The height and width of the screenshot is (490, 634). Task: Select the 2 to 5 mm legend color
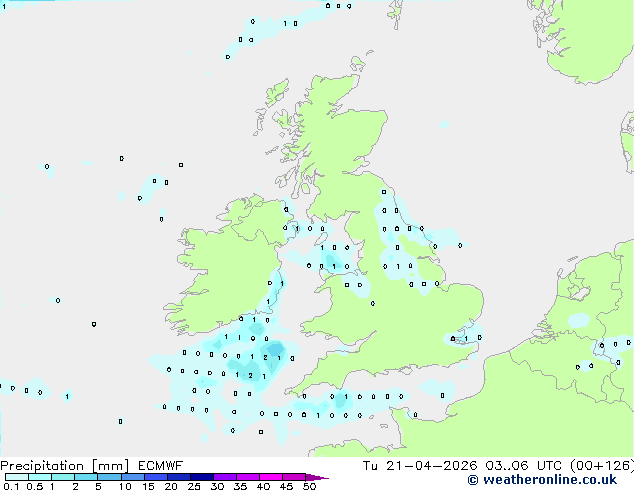pos(86,477)
